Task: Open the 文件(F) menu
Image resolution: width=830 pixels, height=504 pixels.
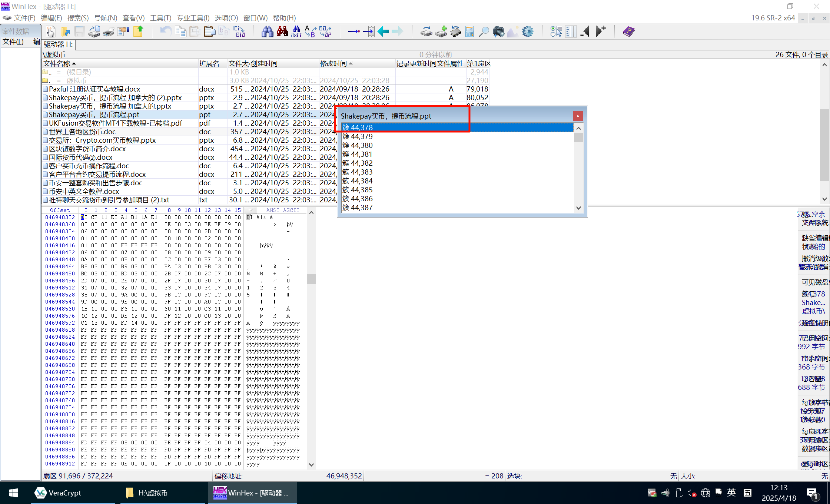Action: point(24,18)
